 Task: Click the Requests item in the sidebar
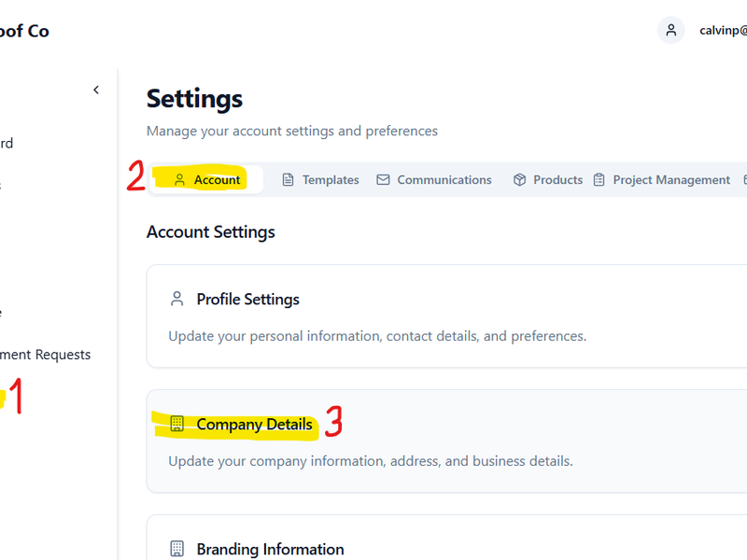[x=47, y=355]
